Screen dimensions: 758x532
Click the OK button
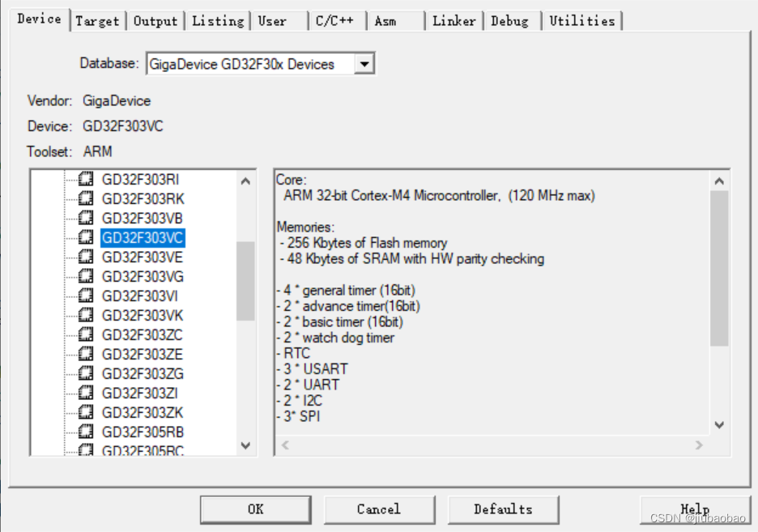click(x=255, y=509)
